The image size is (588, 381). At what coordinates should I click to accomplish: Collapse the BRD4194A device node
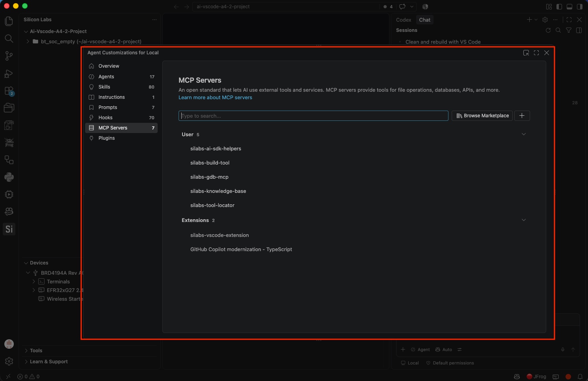click(x=28, y=273)
